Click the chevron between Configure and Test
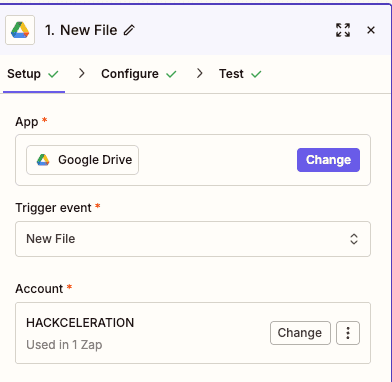This screenshot has width=392, height=382. (x=199, y=73)
